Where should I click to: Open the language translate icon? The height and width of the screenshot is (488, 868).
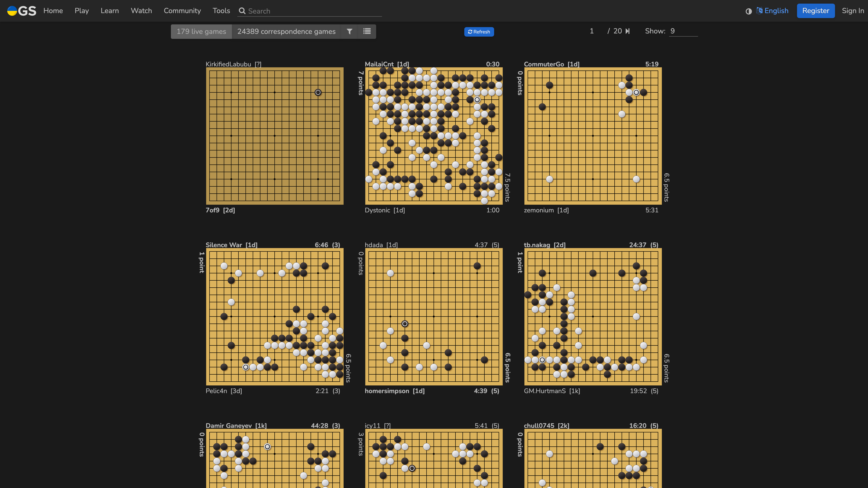(x=759, y=10)
